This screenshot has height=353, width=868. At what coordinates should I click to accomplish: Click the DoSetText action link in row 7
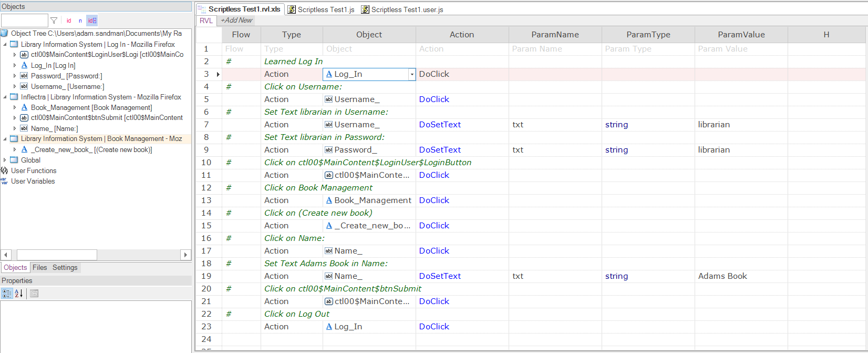tap(440, 125)
